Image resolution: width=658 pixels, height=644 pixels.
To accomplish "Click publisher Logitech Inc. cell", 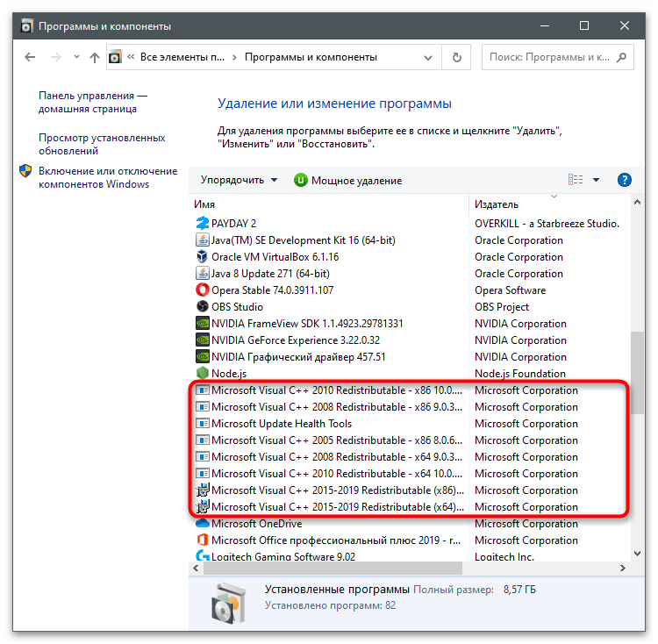I will [x=504, y=557].
